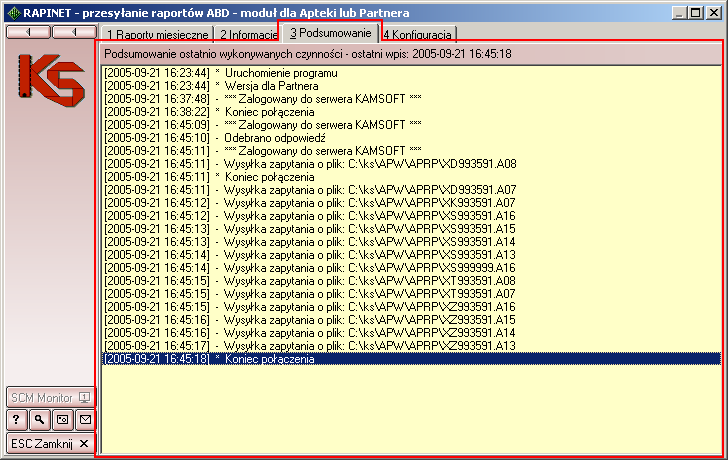Select the log row for file XZ993591.A14
The width and height of the screenshot is (728, 460).
point(411,333)
